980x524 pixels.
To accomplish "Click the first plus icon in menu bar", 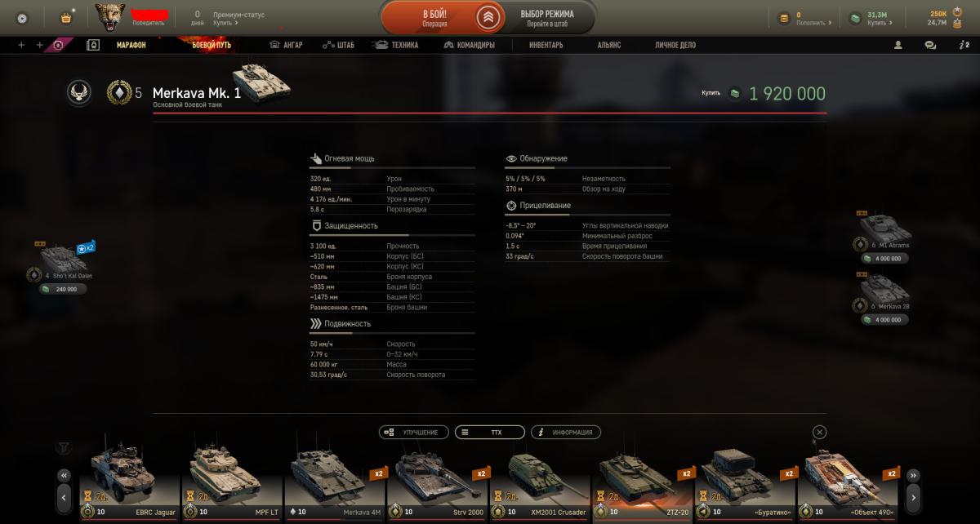I will point(21,45).
